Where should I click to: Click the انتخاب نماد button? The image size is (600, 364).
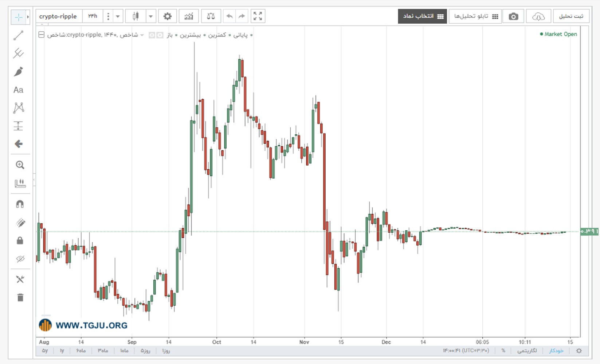423,16
